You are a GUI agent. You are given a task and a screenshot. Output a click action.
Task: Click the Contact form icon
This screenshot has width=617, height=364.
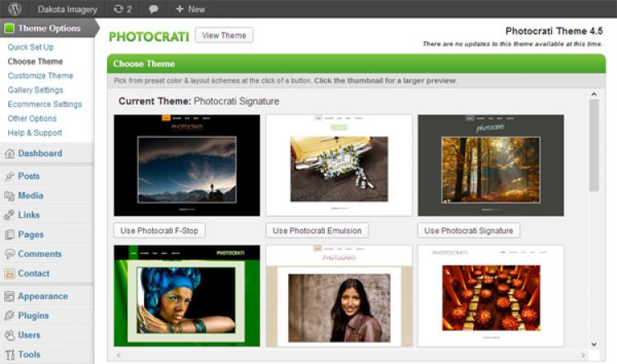(9, 274)
